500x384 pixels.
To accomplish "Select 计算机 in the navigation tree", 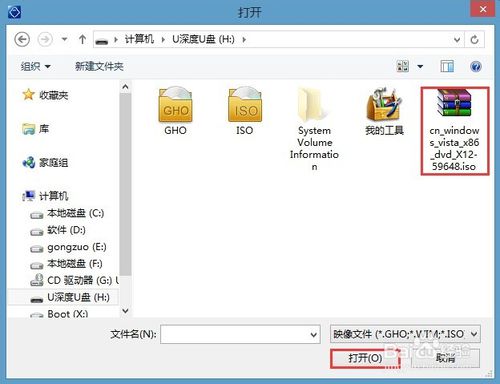I will 45,196.
